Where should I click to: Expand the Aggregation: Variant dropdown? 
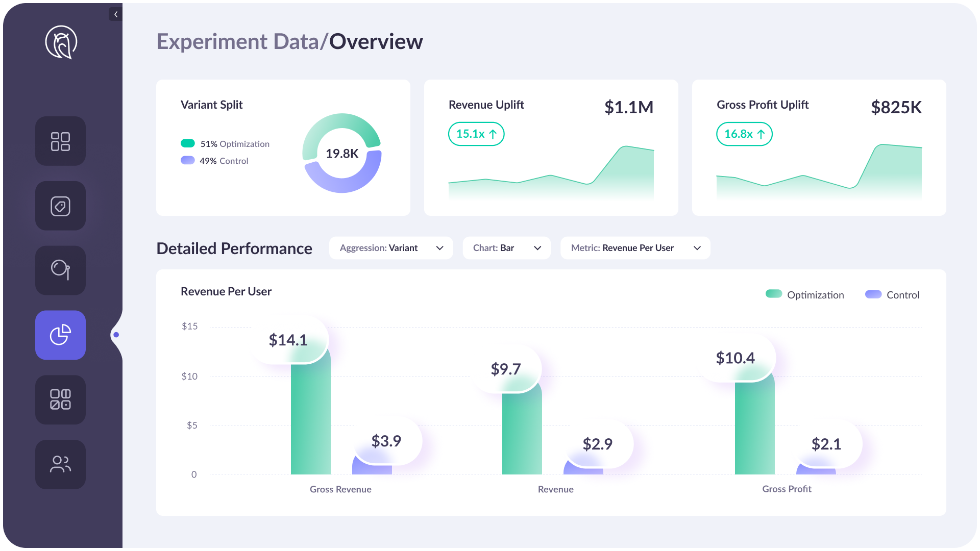391,248
